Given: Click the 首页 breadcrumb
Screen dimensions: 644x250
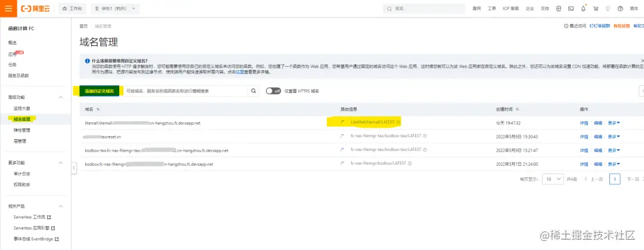Looking at the screenshot, I should pyautogui.click(x=83, y=26).
